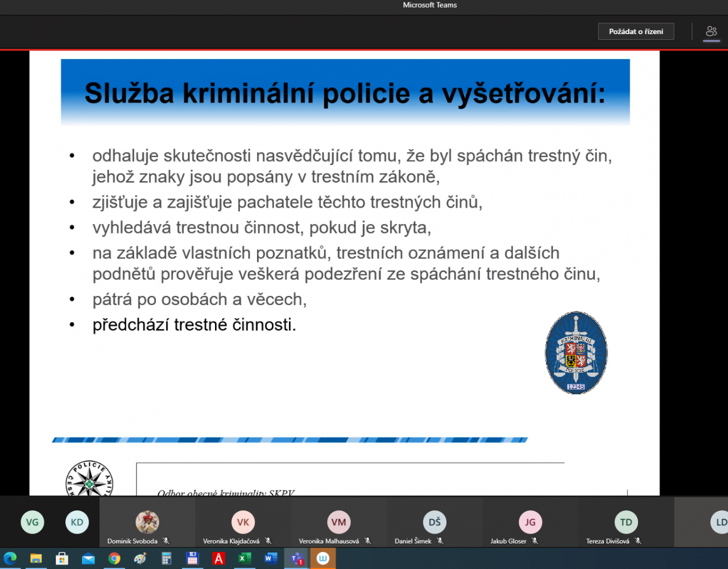Open Microsoft Edge from the taskbar
728x569 pixels.
point(10,559)
